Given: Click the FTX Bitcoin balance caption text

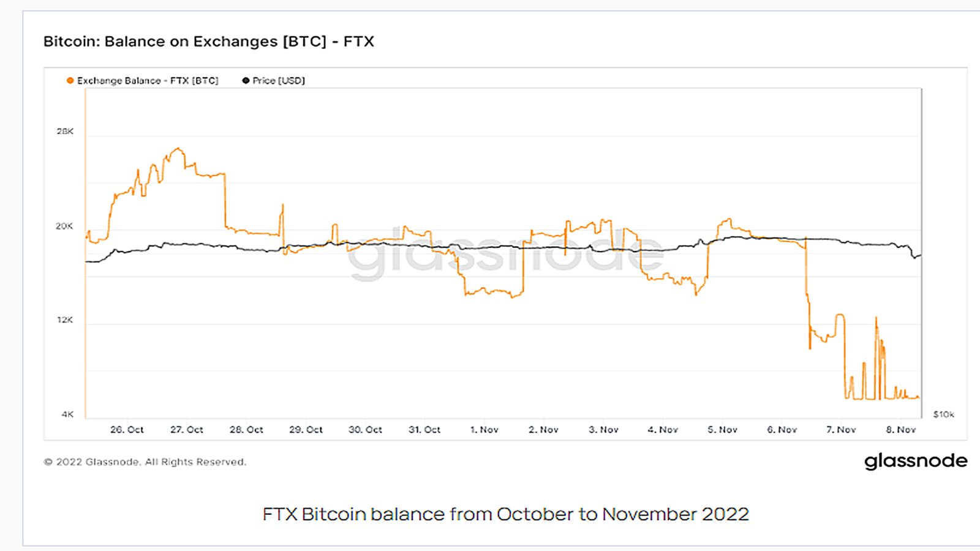Looking at the screenshot, I should pyautogui.click(x=505, y=514).
